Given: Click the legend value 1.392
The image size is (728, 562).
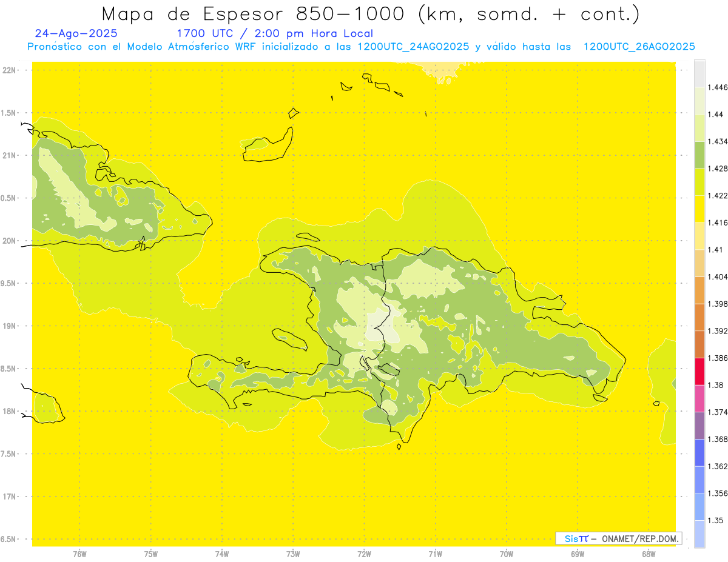Looking at the screenshot, I should pyautogui.click(x=718, y=331).
